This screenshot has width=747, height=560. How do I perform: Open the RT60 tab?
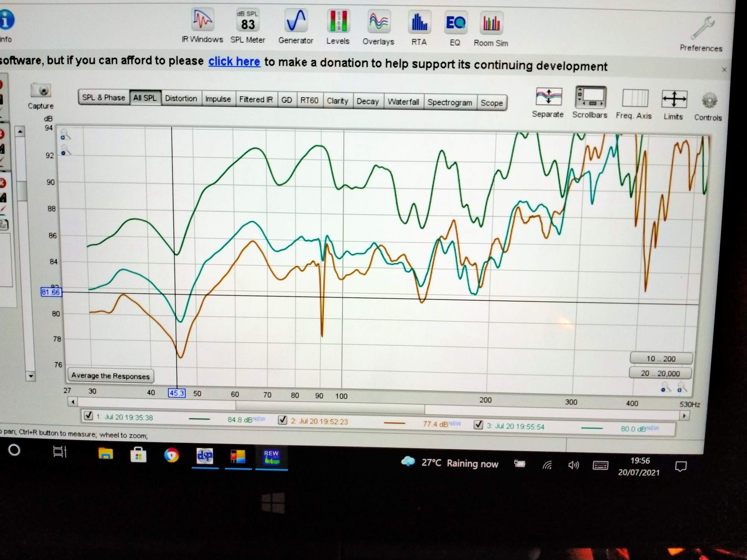pyautogui.click(x=310, y=100)
